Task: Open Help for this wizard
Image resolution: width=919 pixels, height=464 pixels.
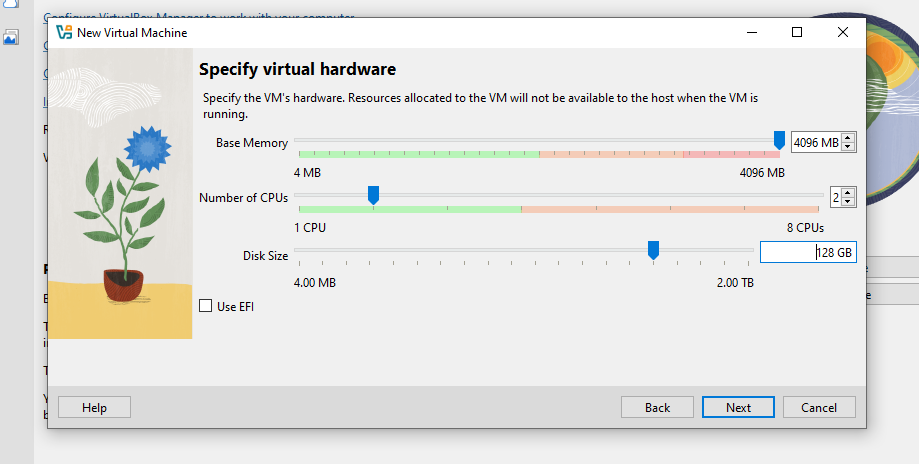Action: (94, 407)
